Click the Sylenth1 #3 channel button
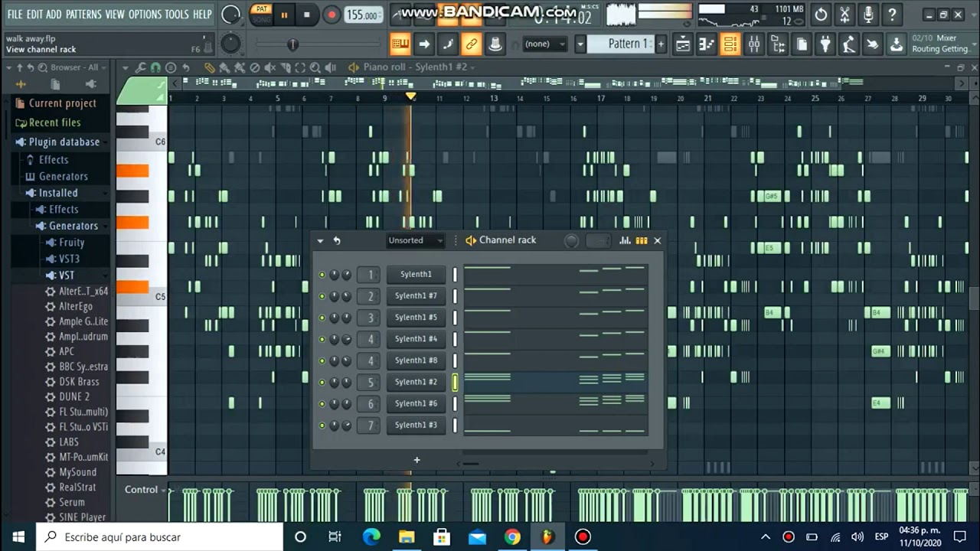This screenshot has width=980, height=551. click(x=416, y=425)
